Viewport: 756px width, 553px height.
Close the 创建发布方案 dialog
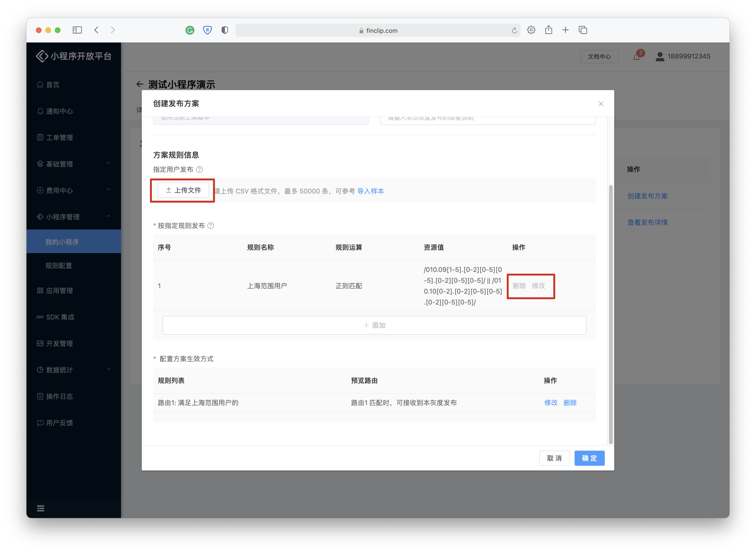pyautogui.click(x=601, y=104)
